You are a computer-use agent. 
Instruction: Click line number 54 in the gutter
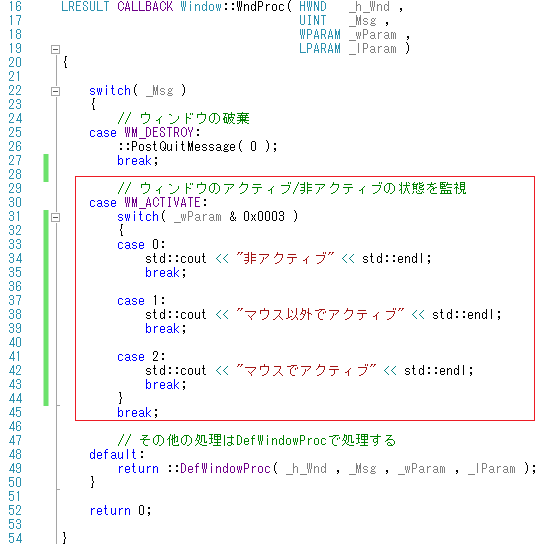[15, 538]
